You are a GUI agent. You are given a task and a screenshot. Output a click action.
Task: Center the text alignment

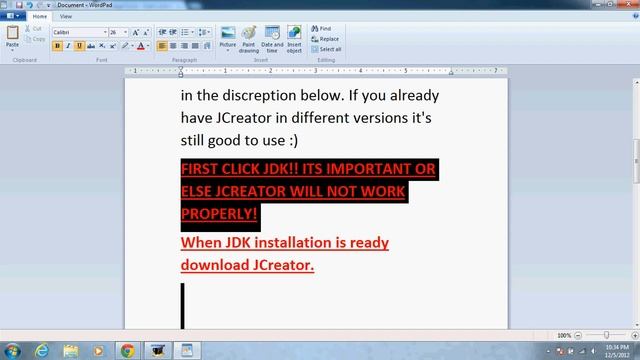click(173, 46)
